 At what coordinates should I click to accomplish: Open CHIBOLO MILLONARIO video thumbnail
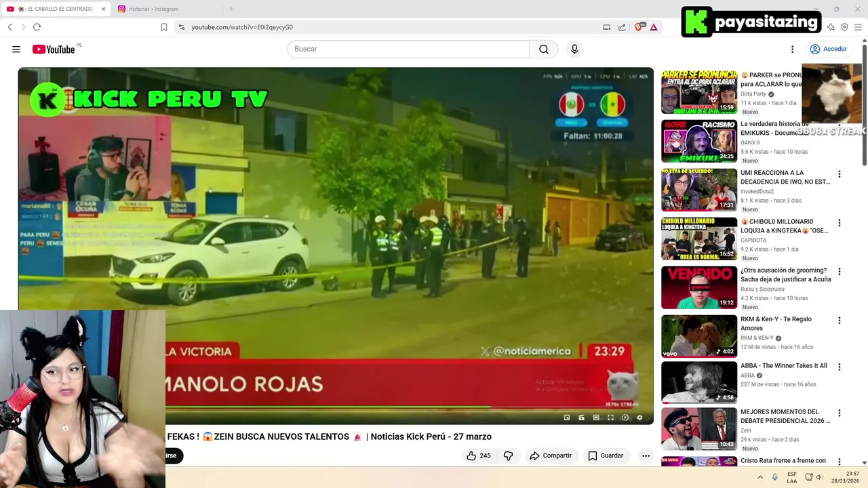point(699,239)
